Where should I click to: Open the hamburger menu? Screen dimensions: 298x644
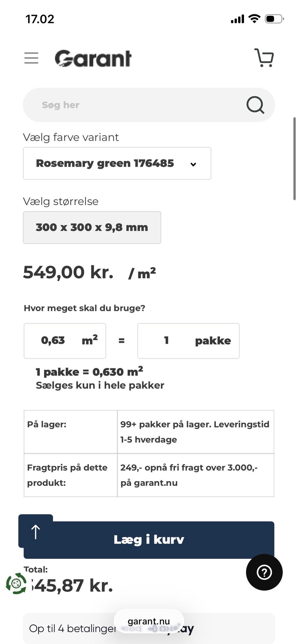click(x=31, y=58)
